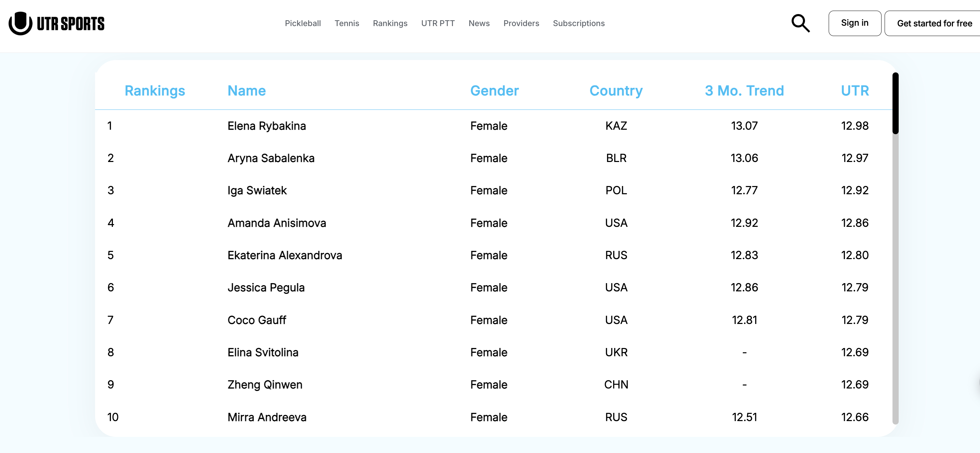Open the Subscriptions nav link
Viewport: 980px width, 453px height.
(x=578, y=23)
